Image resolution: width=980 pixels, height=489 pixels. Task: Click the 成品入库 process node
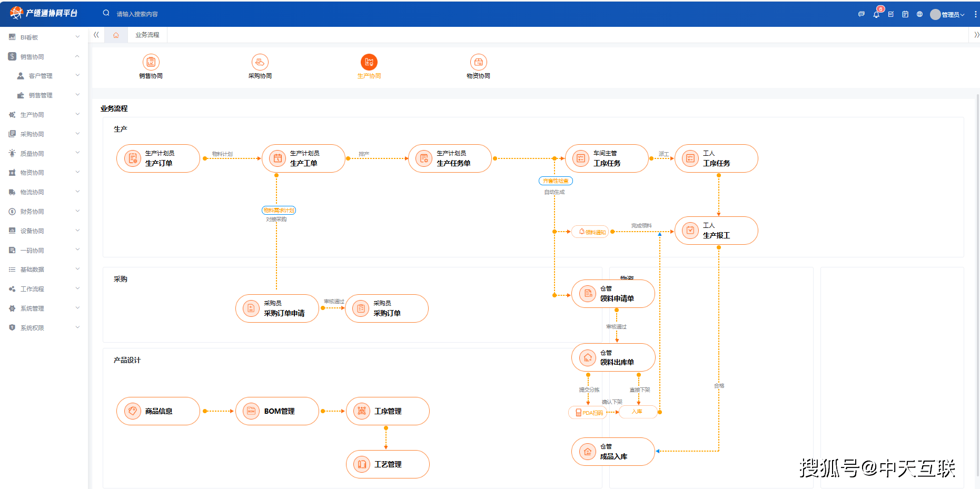(x=613, y=452)
